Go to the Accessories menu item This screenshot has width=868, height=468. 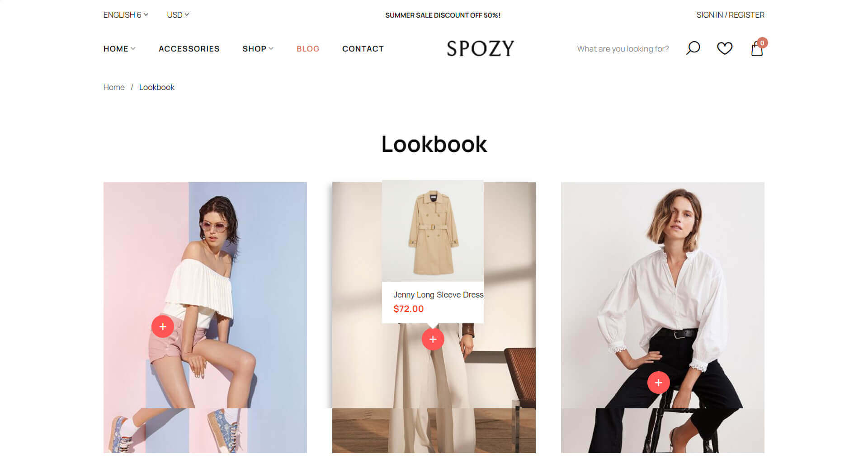pyautogui.click(x=189, y=49)
